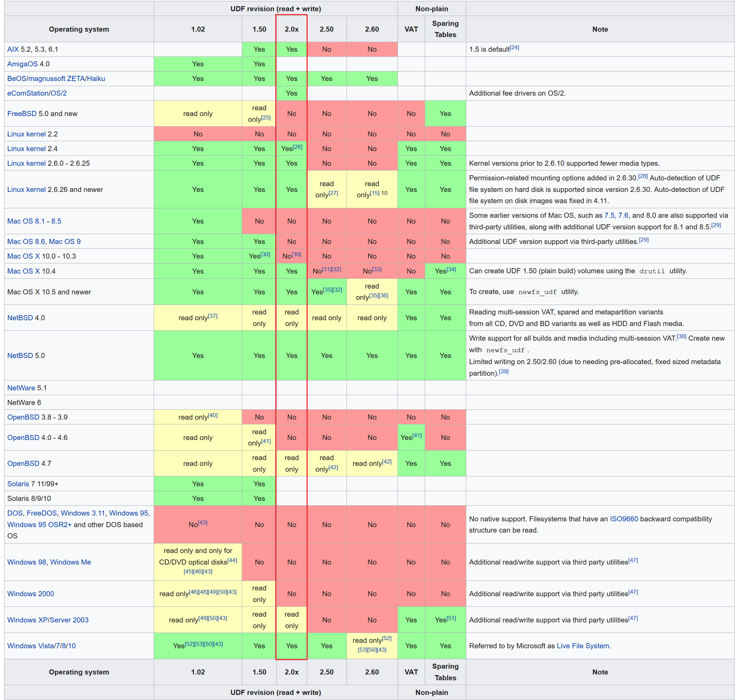Click the Mac OS 8.6 link
The height and width of the screenshot is (700, 738).
coord(26,241)
